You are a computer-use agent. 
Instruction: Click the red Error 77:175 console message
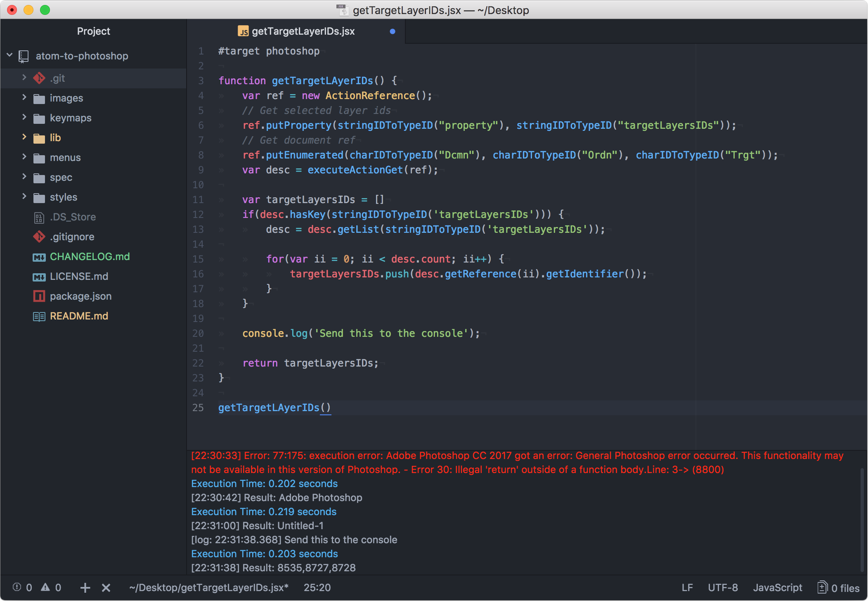click(x=517, y=462)
